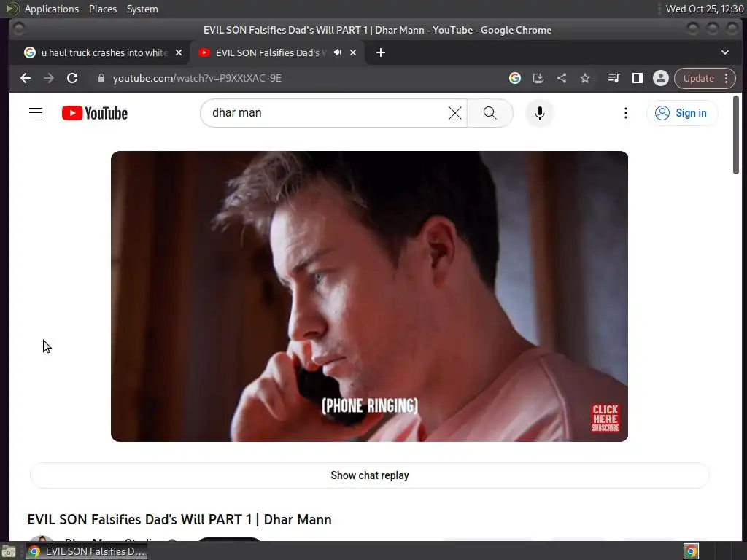Click the video player to pause
The height and width of the screenshot is (560, 747).
pyautogui.click(x=369, y=296)
